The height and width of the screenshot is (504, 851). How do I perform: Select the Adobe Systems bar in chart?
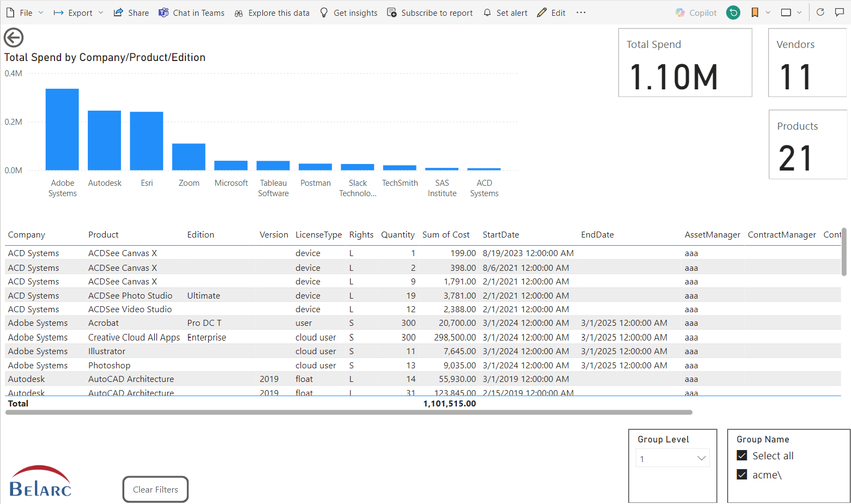[x=62, y=130]
